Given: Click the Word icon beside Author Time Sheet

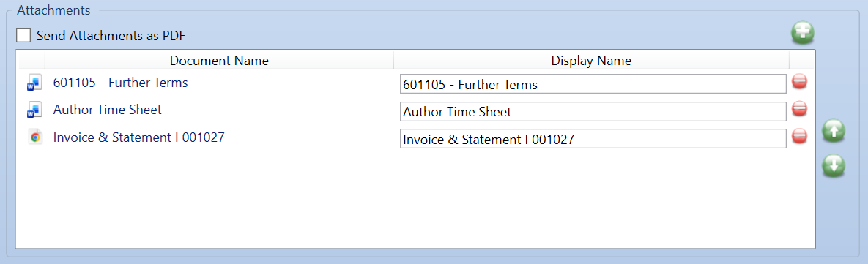Looking at the screenshot, I should (x=34, y=110).
